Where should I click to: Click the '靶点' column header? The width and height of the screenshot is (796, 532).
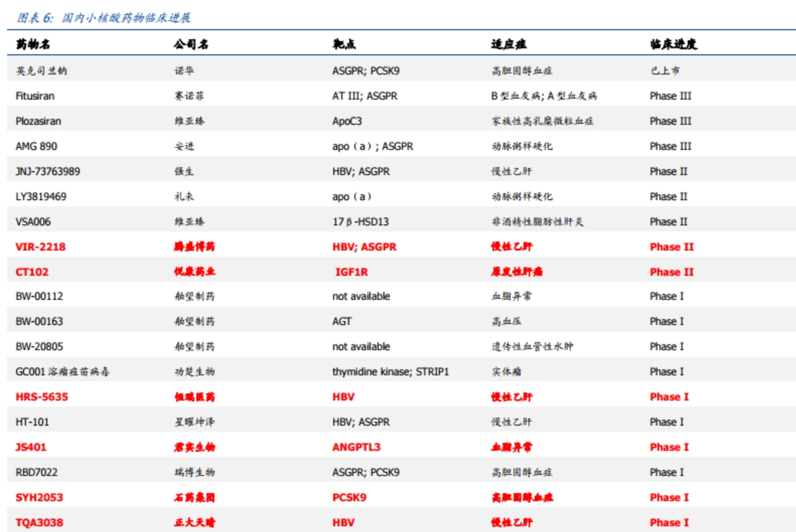click(344, 44)
